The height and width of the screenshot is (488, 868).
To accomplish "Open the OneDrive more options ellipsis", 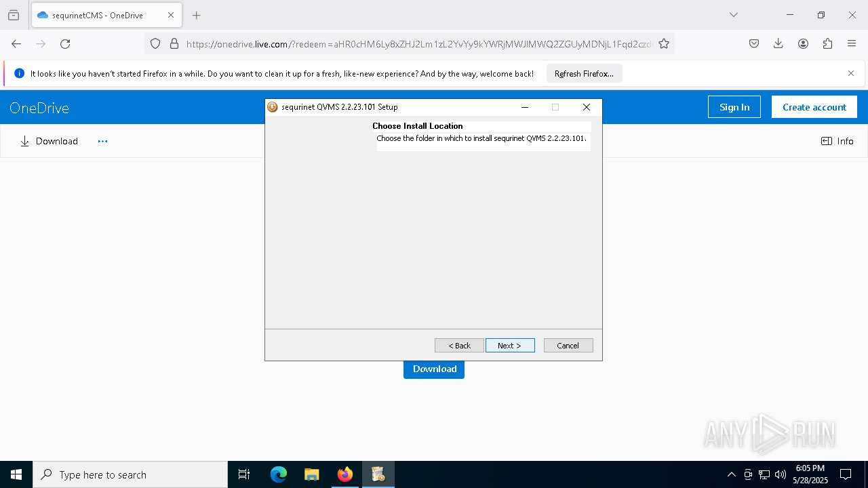I will (x=102, y=141).
